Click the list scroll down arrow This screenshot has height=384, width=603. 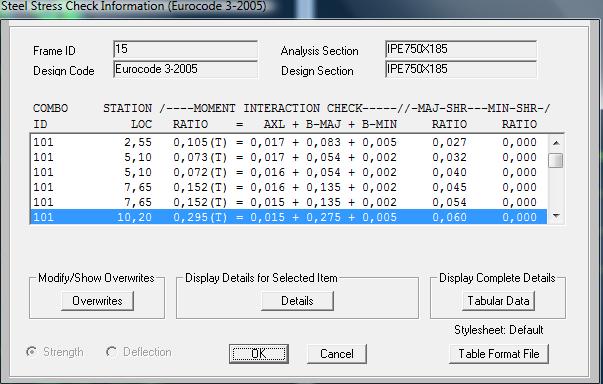tap(556, 216)
